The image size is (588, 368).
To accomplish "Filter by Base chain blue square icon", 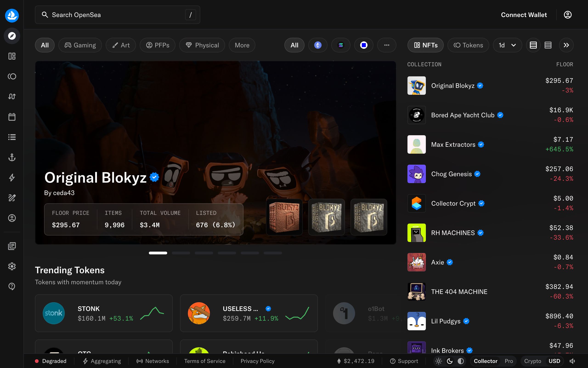I will 364,45.
